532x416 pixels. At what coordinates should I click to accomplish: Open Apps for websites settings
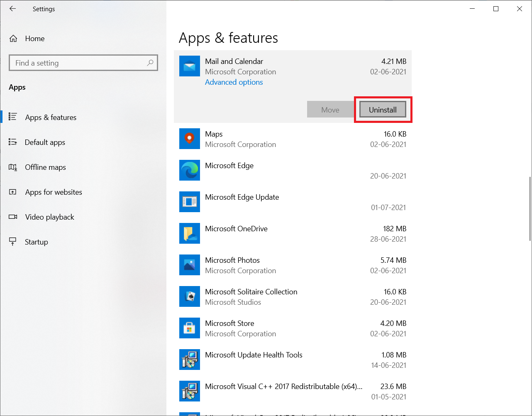(54, 192)
